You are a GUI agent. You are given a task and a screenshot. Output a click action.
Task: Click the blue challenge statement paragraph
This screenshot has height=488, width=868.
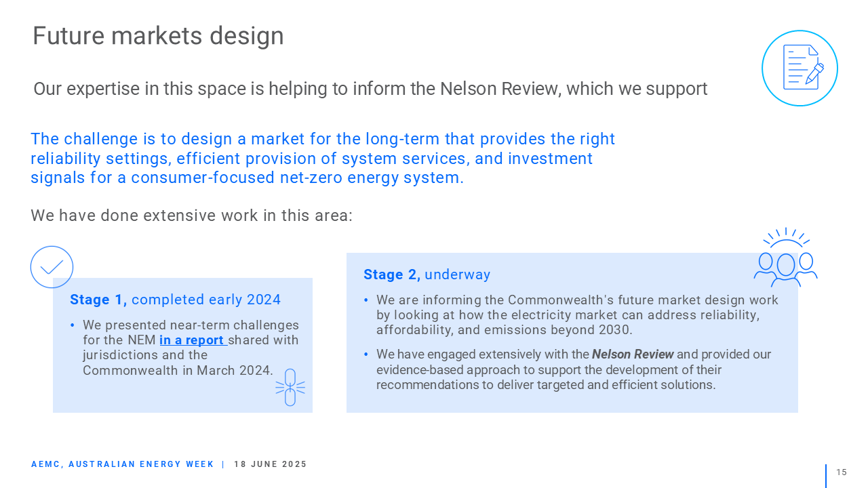click(323, 159)
